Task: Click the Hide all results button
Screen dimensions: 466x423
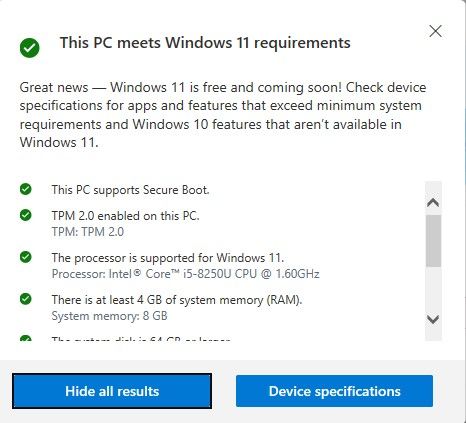Action: 112,391
